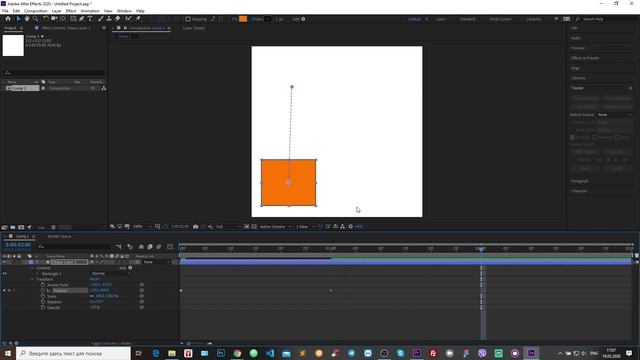The width and height of the screenshot is (640, 360).
Task: Toggle the Rotation checkbox in Tracker panel
Action: [595, 138]
